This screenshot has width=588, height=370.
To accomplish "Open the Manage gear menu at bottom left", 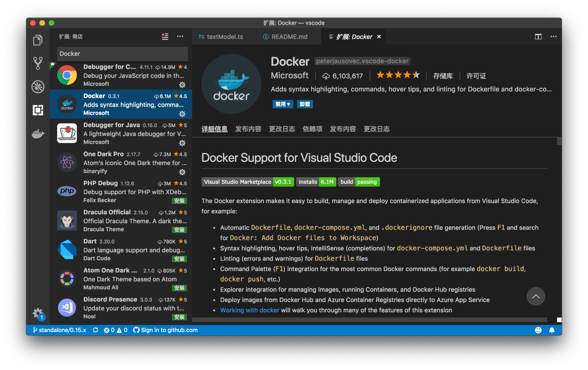I will [38, 313].
